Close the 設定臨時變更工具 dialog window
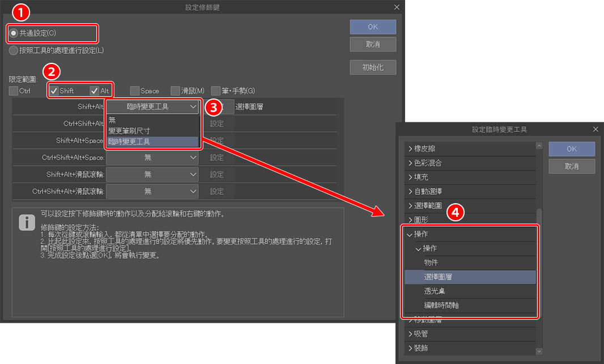 coord(596,130)
